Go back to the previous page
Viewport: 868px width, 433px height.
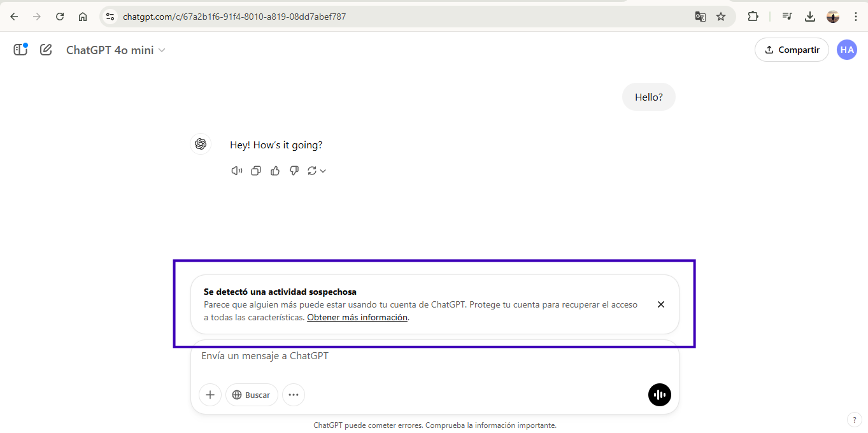point(14,17)
